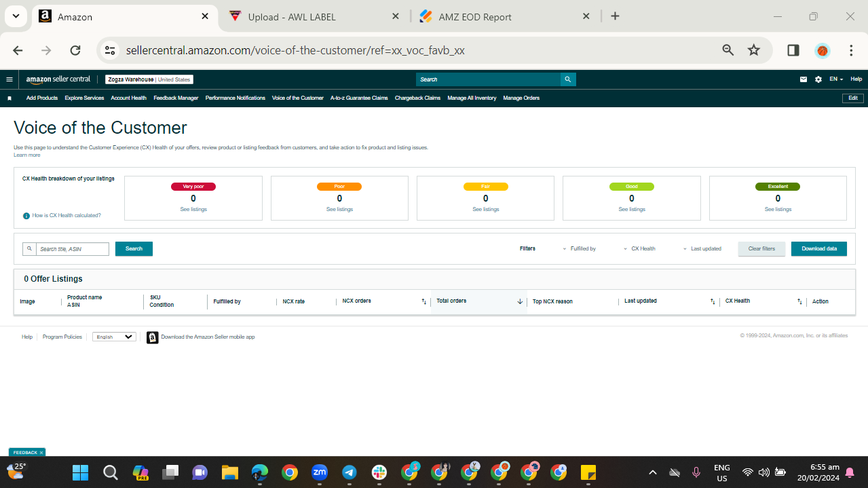Click See listings under Excellent

pos(778,210)
